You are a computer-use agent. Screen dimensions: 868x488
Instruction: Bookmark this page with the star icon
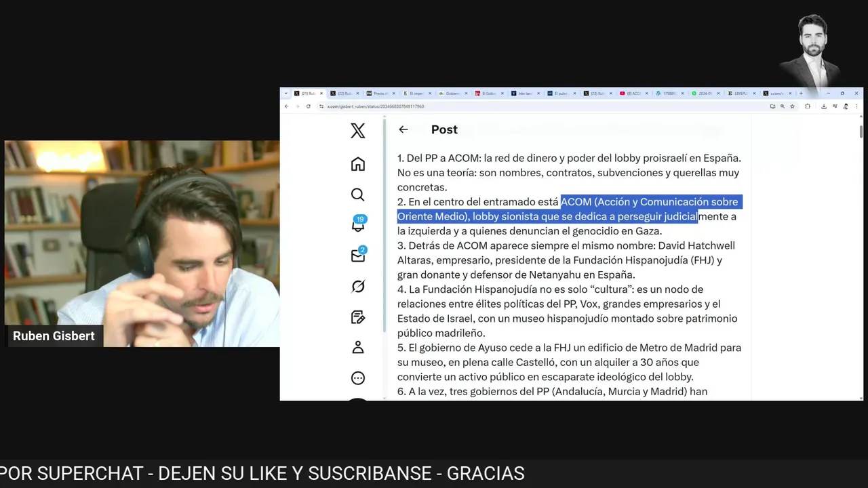tap(792, 106)
